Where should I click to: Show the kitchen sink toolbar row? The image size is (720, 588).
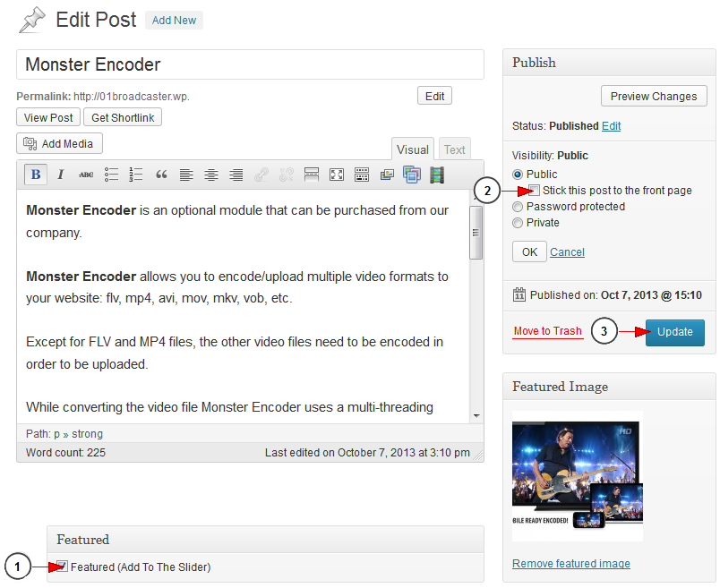[x=362, y=175]
